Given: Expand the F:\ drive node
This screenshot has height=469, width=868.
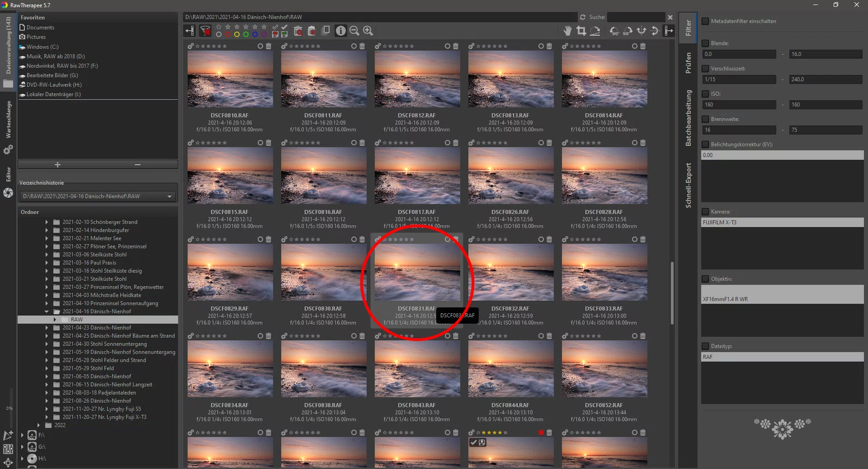Looking at the screenshot, I should click(22, 435).
